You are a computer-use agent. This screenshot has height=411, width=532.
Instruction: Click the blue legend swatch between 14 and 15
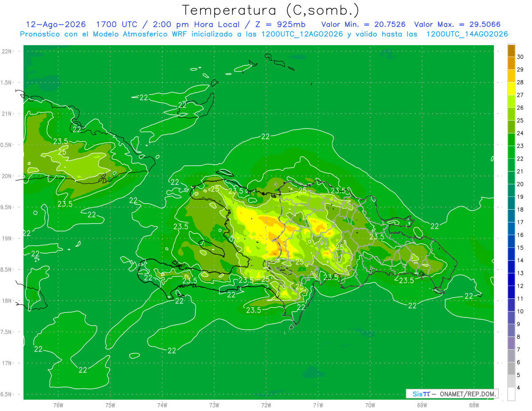click(x=511, y=254)
